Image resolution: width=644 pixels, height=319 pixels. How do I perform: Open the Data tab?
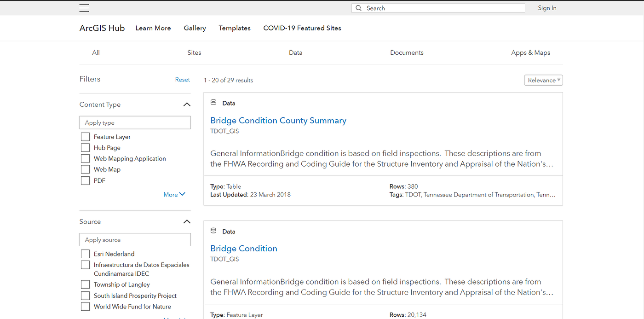pos(295,52)
